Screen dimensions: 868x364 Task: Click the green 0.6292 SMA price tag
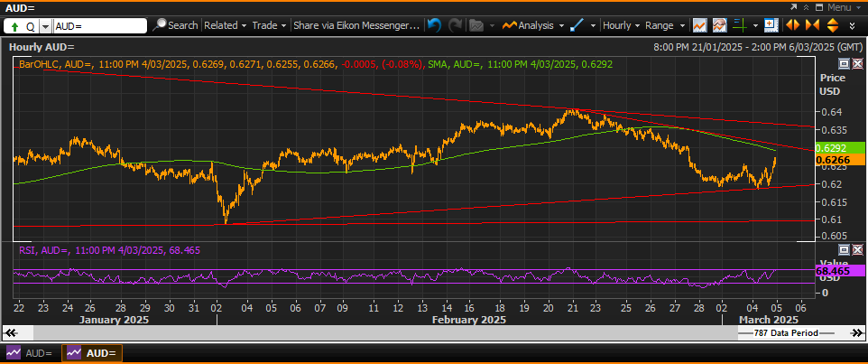click(839, 148)
